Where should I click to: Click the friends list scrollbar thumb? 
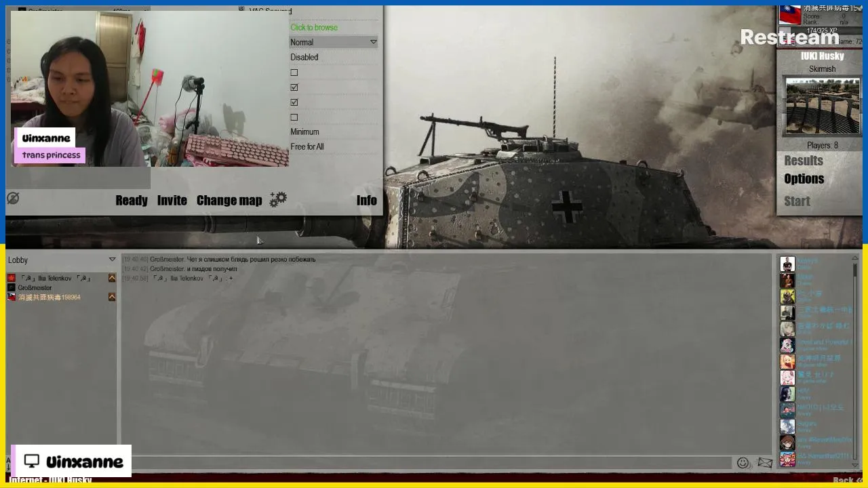click(x=855, y=270)
